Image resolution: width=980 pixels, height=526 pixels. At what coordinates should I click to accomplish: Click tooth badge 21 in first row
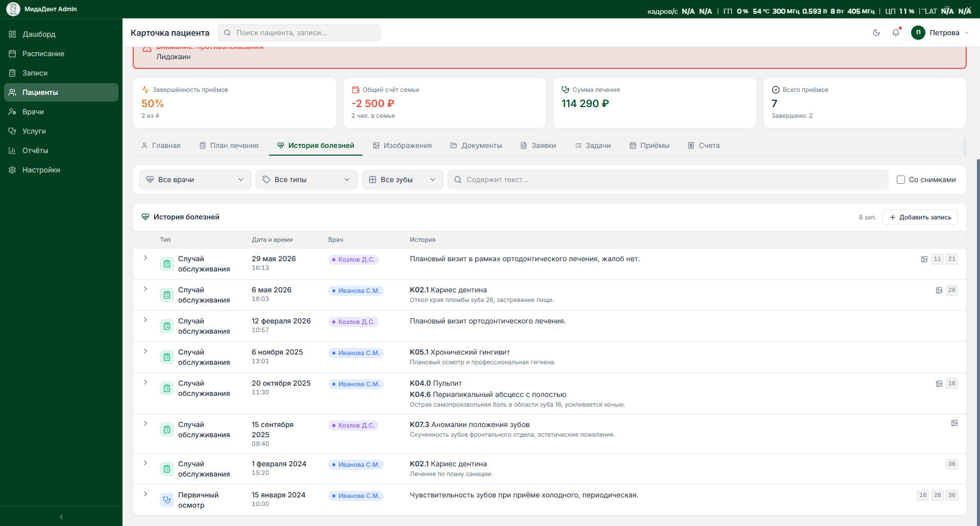click(952, 259)
